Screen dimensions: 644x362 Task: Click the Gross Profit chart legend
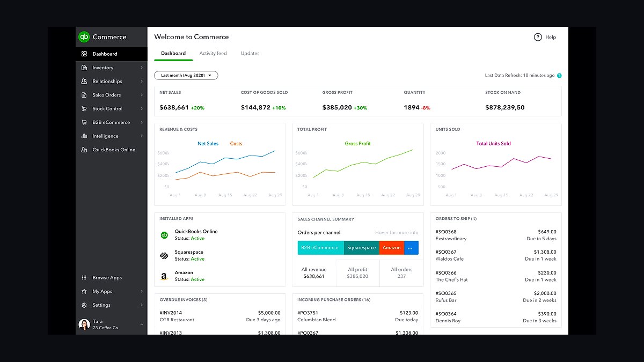(357, 144)
